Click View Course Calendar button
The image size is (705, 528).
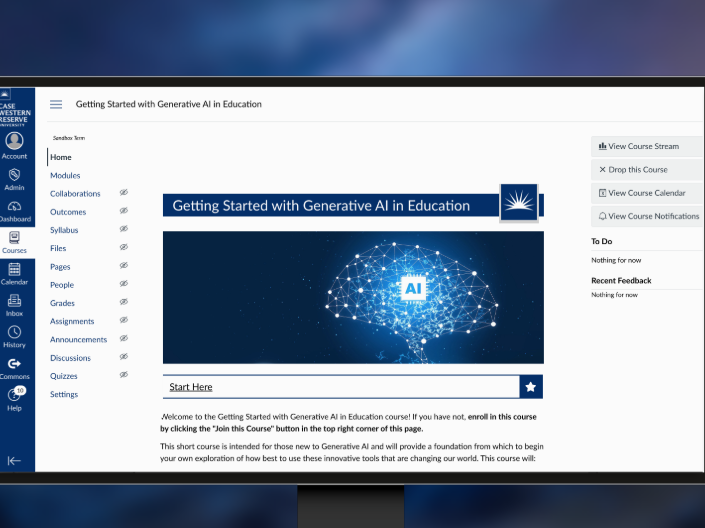coord(647,193)
